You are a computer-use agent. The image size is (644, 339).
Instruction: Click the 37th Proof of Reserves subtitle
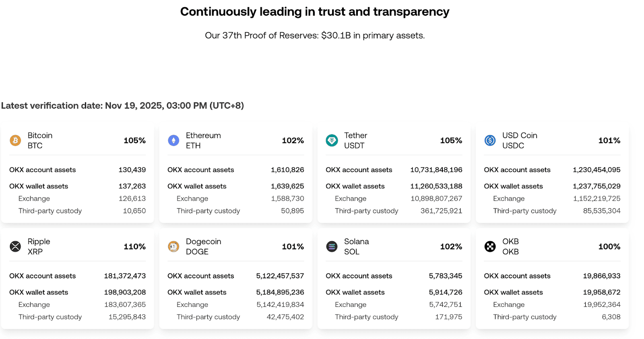(x=315, y=35)
